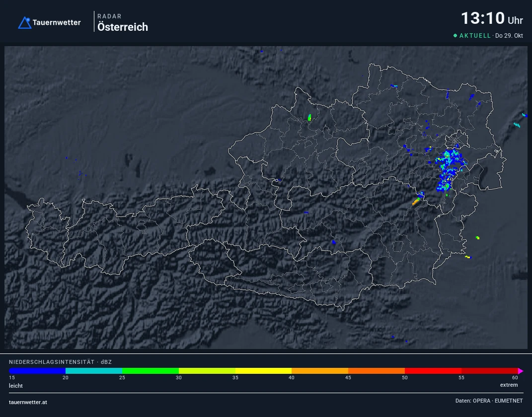Click the green 25–30 dBZ swatch
Viewport: 532px width, 417px height.
(151, 371)
